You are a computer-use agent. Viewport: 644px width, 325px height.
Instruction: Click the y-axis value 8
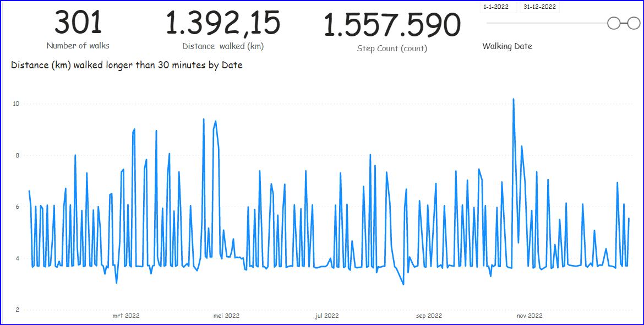coord(18,156)
